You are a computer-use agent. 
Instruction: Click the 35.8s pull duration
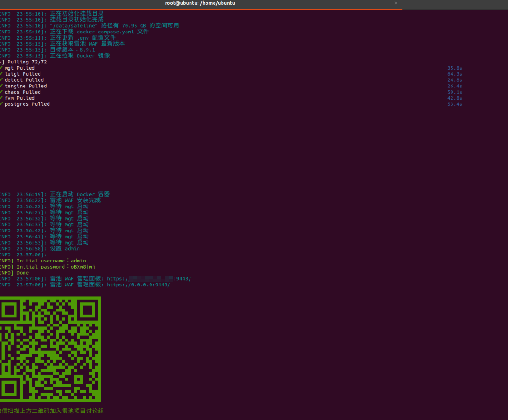(x=455, y=68)
